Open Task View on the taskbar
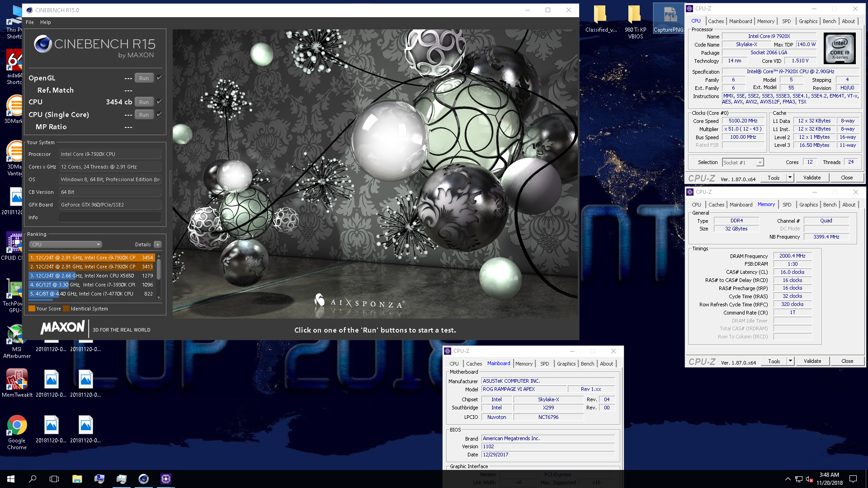The width and height of the screenshot is (868, 488). (54, 479)
